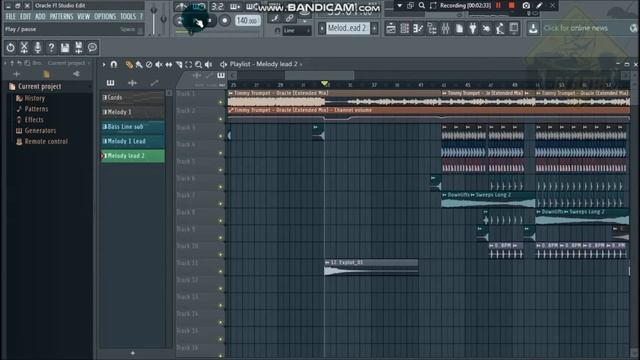
Task: Click the scissors cut icon in toolbar
Action: coord(24,48)
